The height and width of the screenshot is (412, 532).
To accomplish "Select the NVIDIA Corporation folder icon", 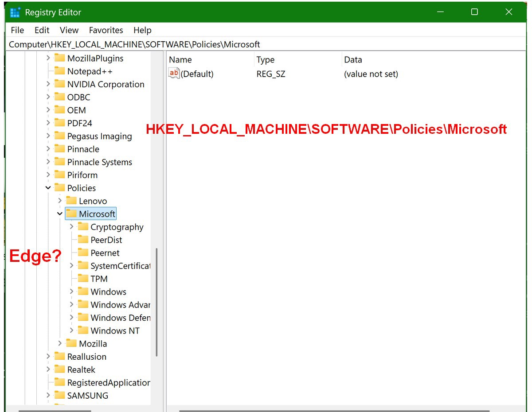I will tap(59, 84).
